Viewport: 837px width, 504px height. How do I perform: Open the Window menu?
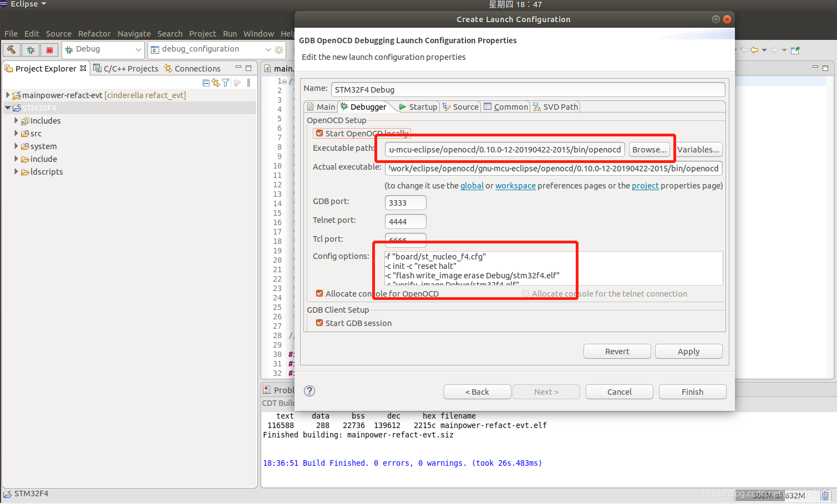pos(258,33)
